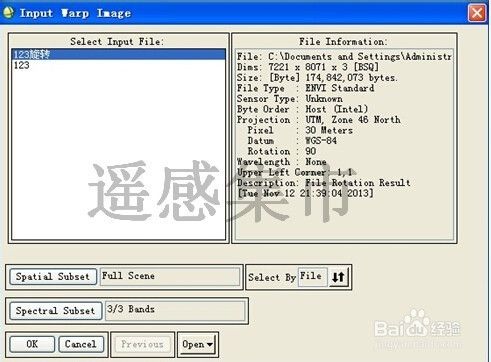This screenshot has width=491, height=362.
Task: Click the Description File Rotation Result line
Action: point(324,183)
